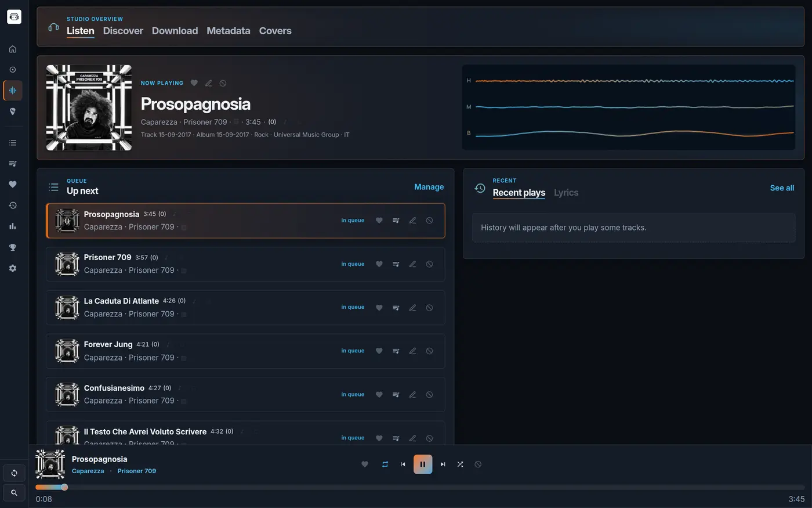812x508 pixels.
Task: Open the sidebar history clock icon
Action: (13, 206)
